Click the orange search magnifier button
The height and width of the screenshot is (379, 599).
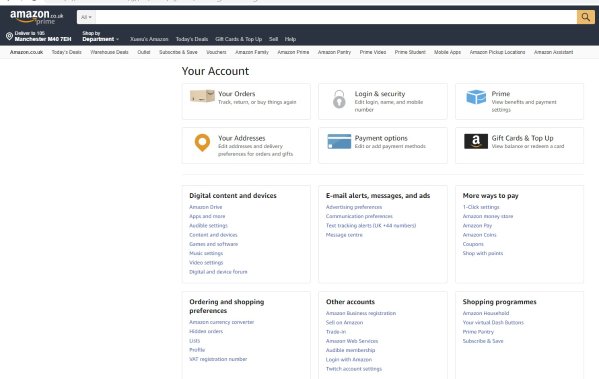[x=585, y=17]
